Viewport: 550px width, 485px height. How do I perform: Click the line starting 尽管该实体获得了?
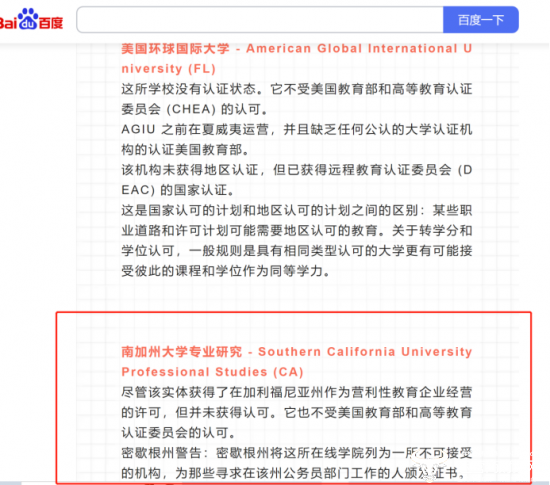[296, 392]
